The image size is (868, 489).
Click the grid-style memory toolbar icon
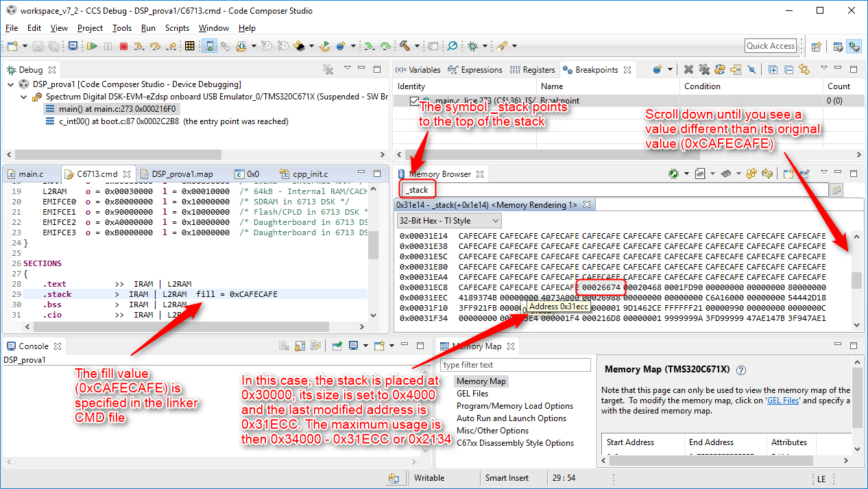(190, 46)
